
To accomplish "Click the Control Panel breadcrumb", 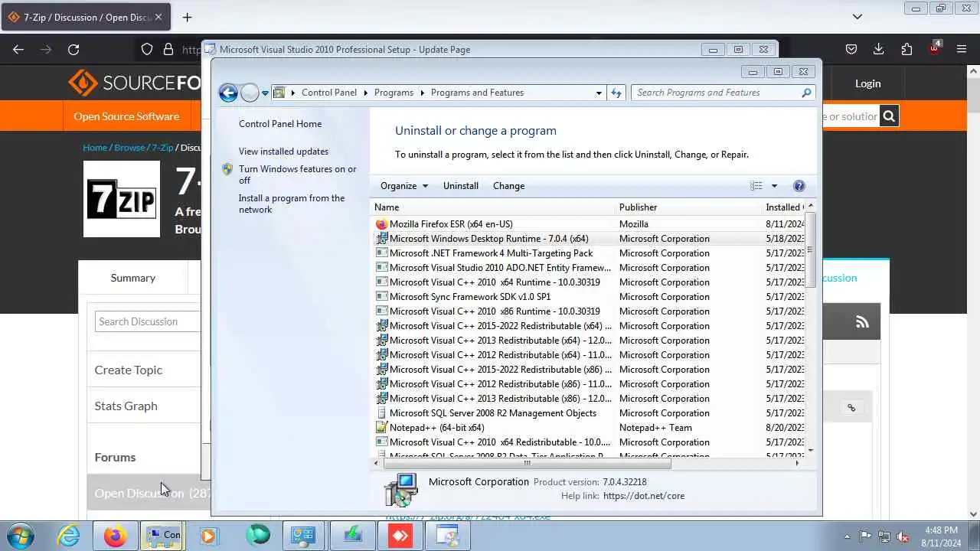I will pos(329,93).
